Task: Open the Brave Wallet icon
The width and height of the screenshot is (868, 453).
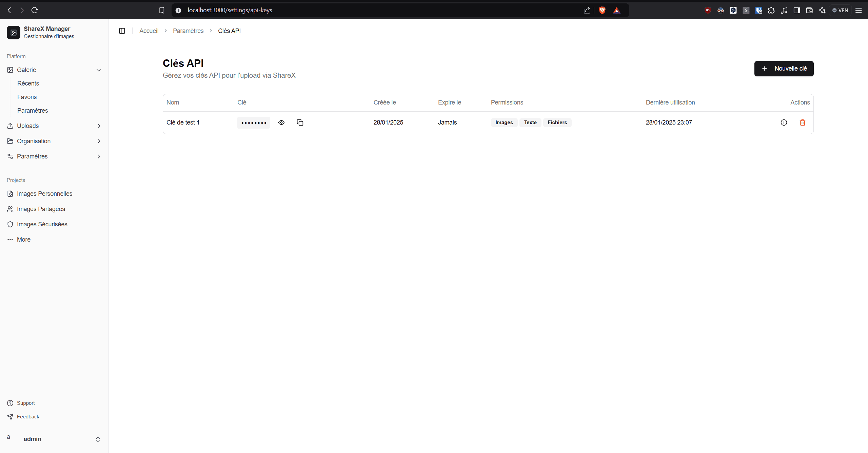Action: [x=809, y=10]
